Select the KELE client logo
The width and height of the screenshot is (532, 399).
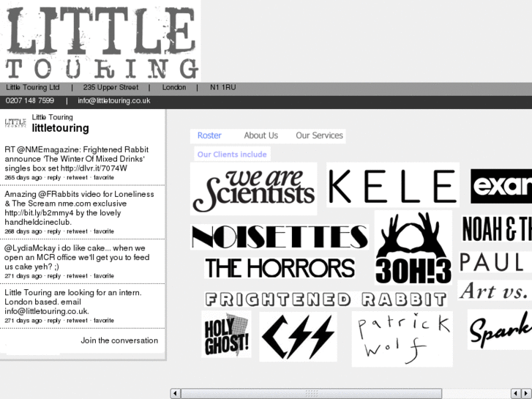[393, 184]
